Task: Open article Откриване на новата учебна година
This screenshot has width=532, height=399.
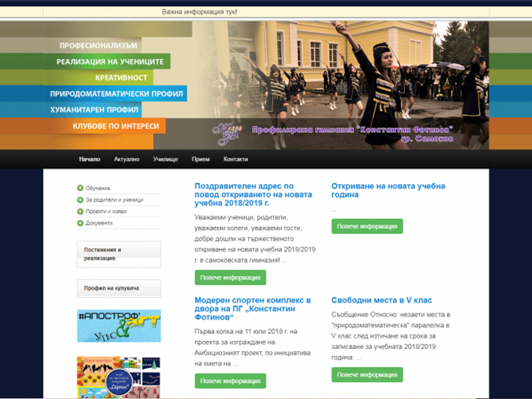Action: (x=388, y=190)
